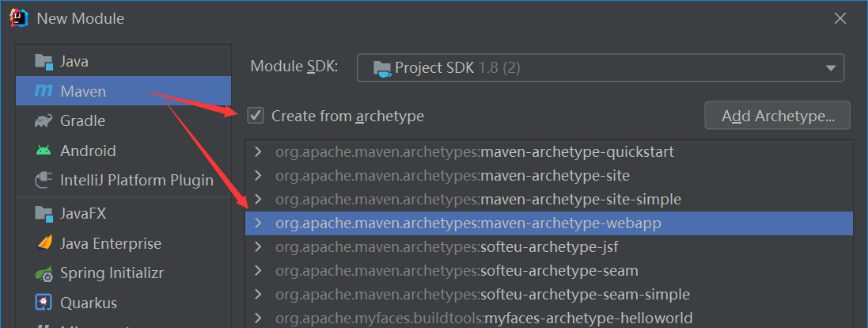Image resolution: width=868 pixels, height=328 pixels.
Task: Expand softeu-archetype-jsf node
Action: click(x=257, y=246)
